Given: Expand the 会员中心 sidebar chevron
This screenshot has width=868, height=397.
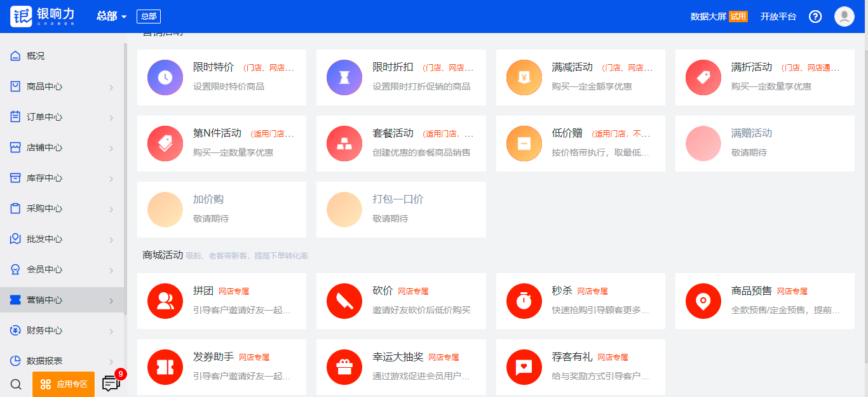Looking at the screenshot, I should point(111,270).
